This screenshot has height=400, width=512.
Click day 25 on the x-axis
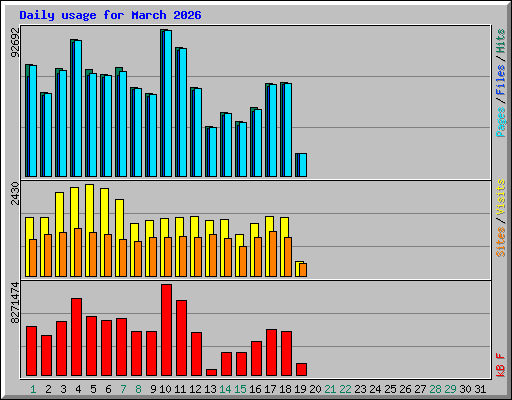[390, 389]
